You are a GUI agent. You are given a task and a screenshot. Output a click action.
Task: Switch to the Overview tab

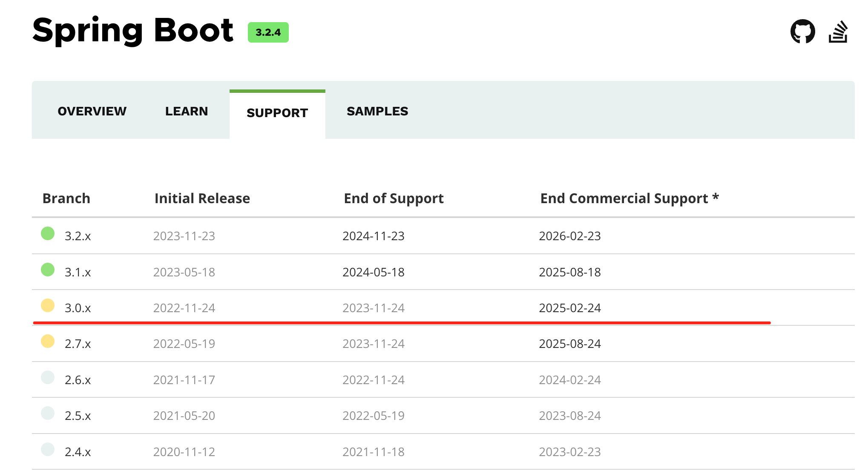pos(92,111)
